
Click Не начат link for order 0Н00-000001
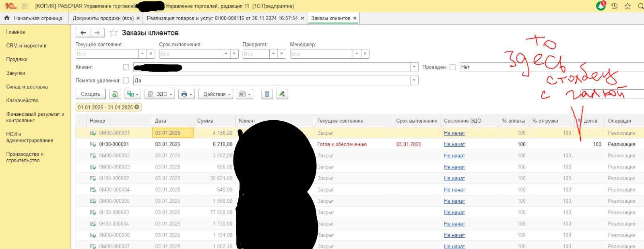point(454,144)
